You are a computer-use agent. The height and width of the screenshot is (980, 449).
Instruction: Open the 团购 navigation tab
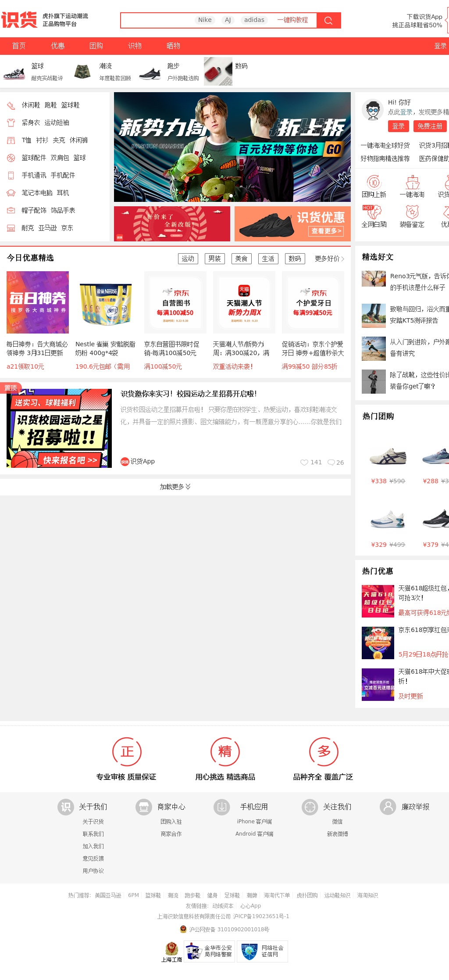(96, 46)
